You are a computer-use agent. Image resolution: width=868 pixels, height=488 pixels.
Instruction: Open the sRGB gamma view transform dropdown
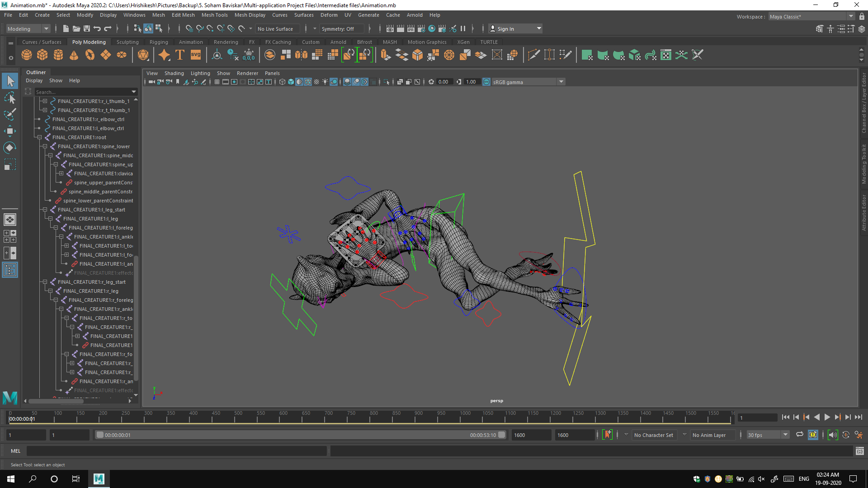coord(528,82)
